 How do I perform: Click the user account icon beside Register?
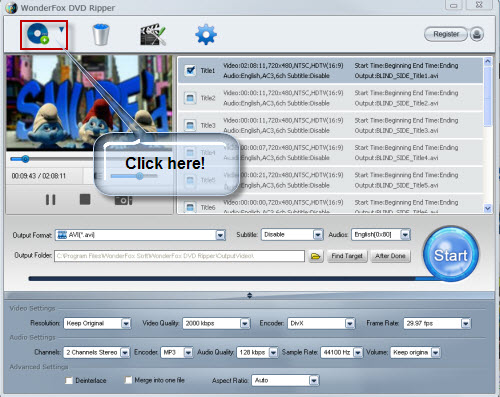click(x=477, y=34)
